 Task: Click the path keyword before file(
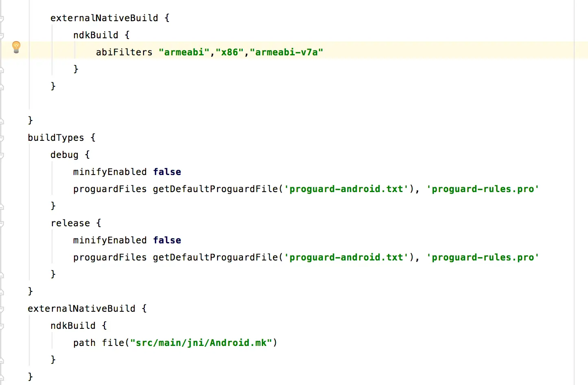(x=84, y=343)
